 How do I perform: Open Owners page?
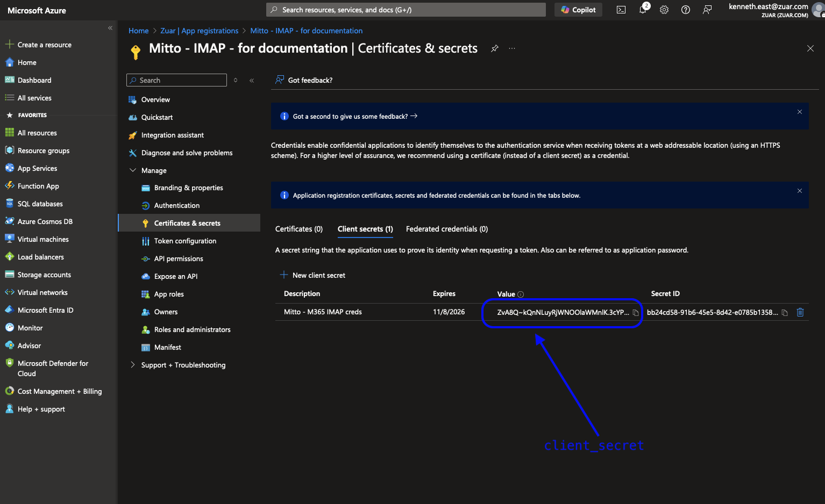(166, 312)
